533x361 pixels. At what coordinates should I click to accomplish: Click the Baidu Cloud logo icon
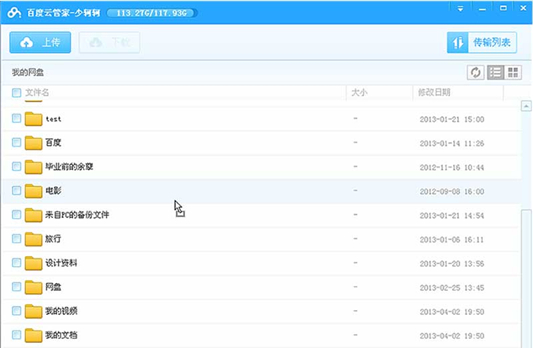click(14, 13)
